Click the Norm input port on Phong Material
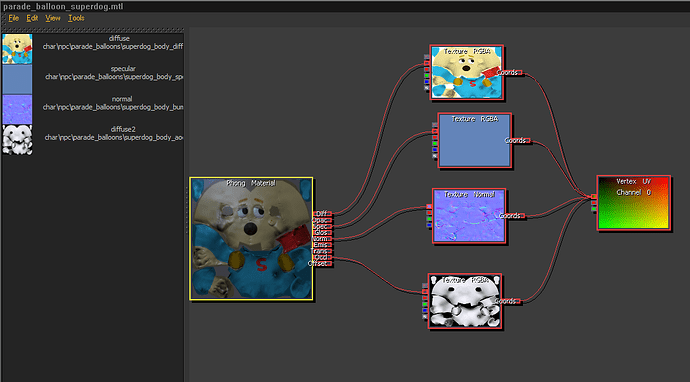This screenshot has height=382, width=690. click(323, 239)
